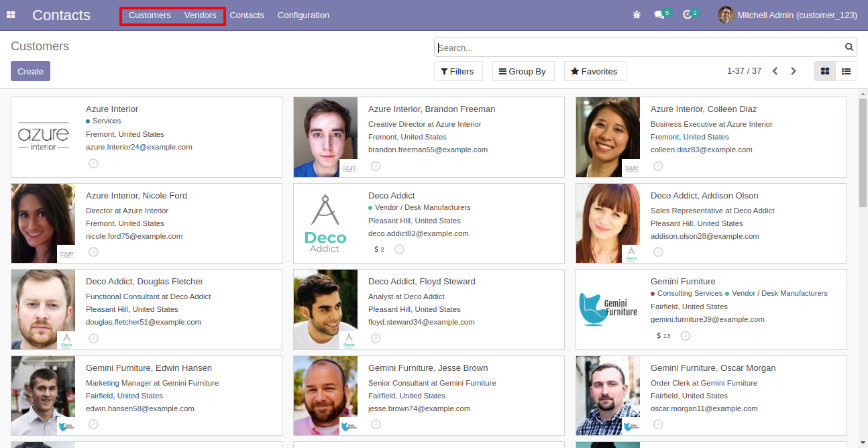
Task: Click the 'Azure Interior, Nicole Ford' title
Action: tap(136, 195)
